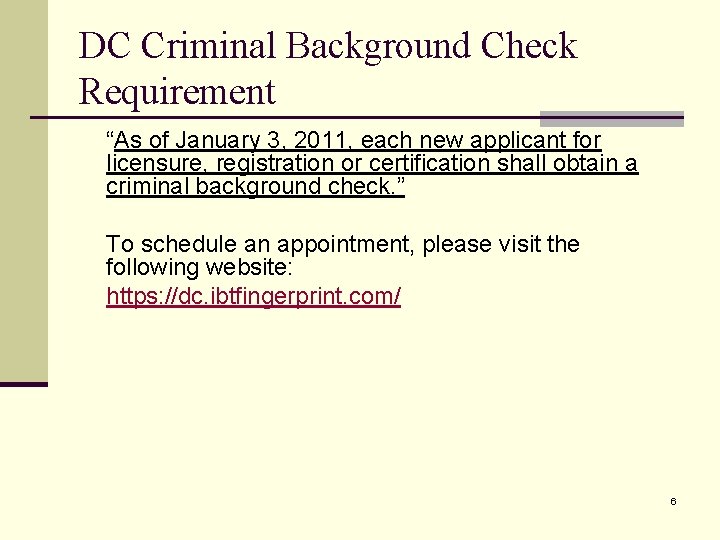Click the word 'certification' in the quote
This screenshot has width=720, height=540.
click(429, 163)
